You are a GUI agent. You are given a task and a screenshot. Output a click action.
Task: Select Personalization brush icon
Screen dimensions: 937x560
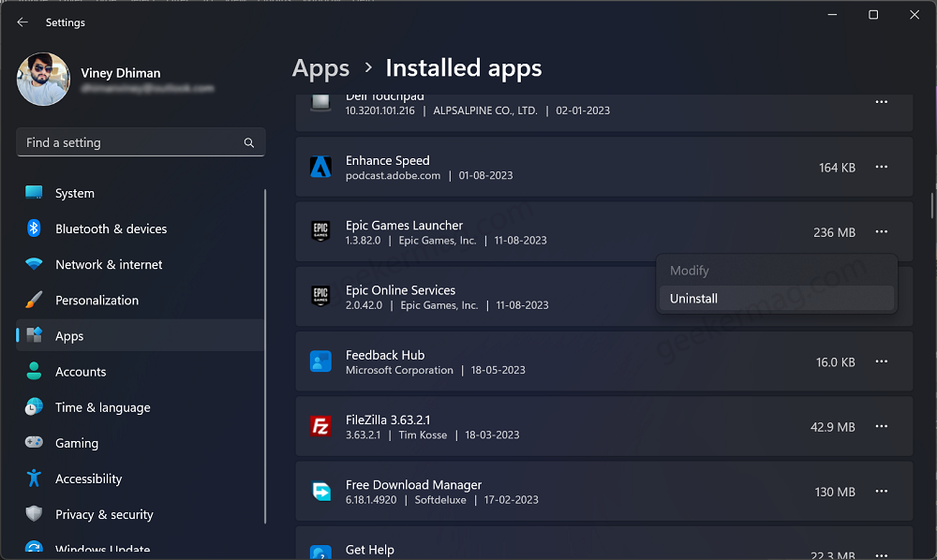34,300
